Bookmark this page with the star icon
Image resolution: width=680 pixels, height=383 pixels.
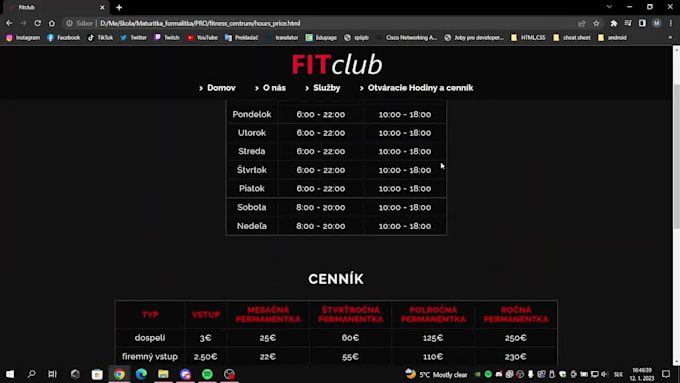(596, 23)
